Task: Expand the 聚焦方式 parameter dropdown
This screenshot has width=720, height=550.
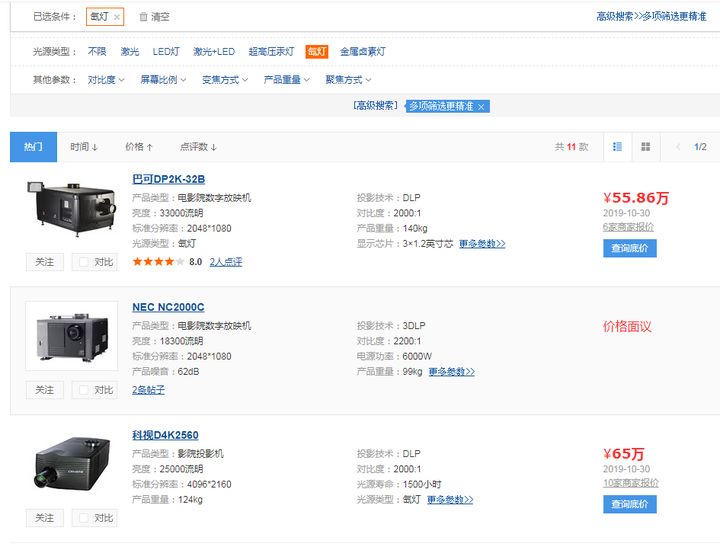Action: point(348,80)
